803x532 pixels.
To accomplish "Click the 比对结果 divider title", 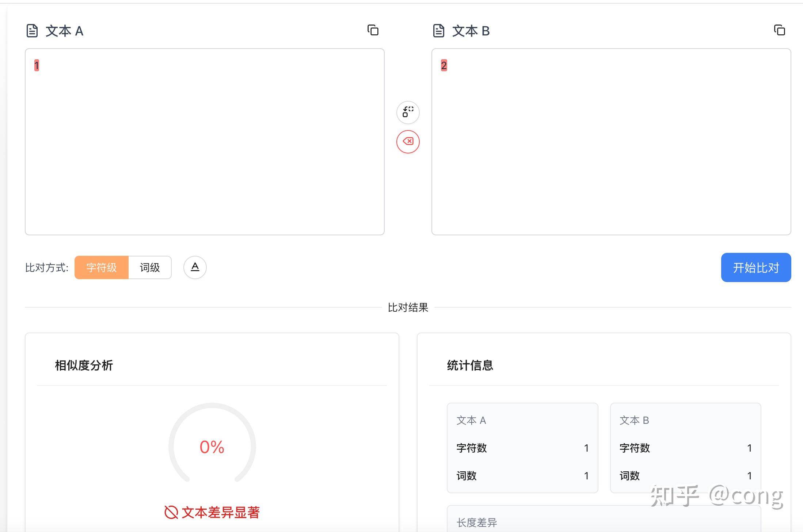I will coord(408,307).
